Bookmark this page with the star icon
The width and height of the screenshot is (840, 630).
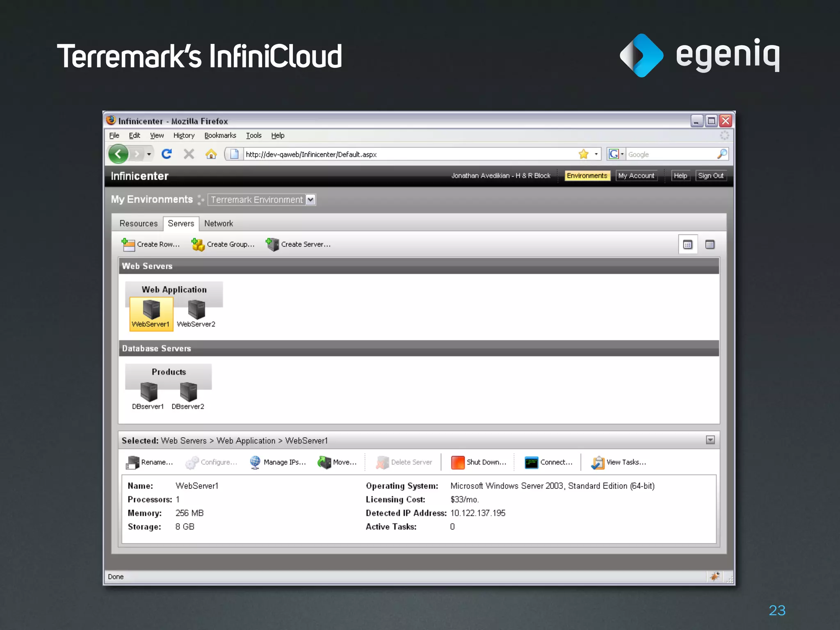click(584, 154)
